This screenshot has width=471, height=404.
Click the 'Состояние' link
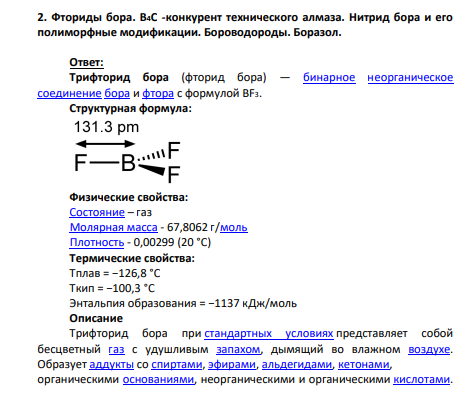(x=97, y=212)
